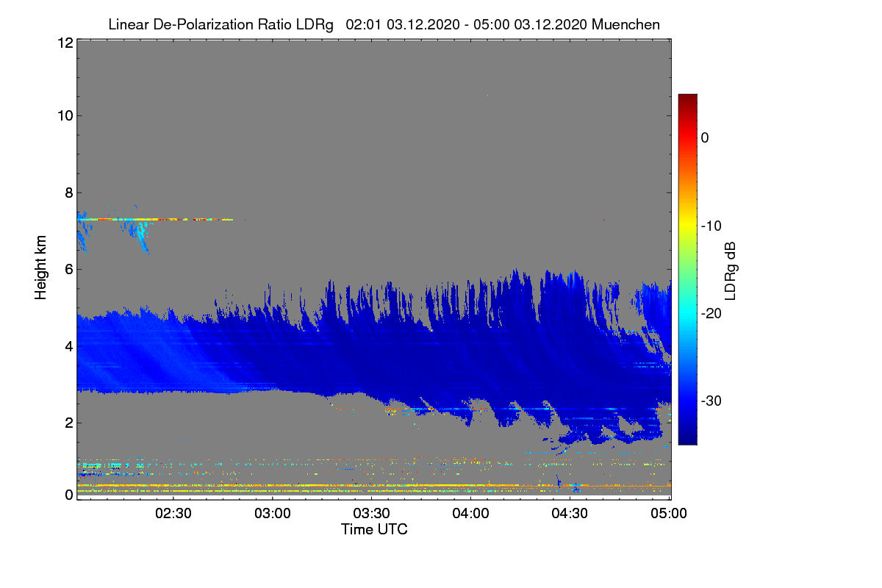Click the '8' height tick label
The width and height of the screenshot is (882, 588).
point(68,193)
